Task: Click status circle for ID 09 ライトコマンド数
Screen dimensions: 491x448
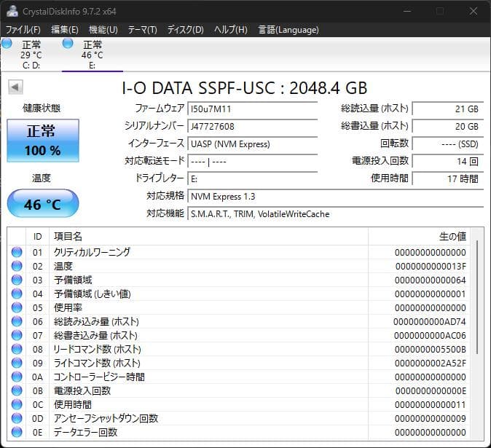Action: click(17, 363)
